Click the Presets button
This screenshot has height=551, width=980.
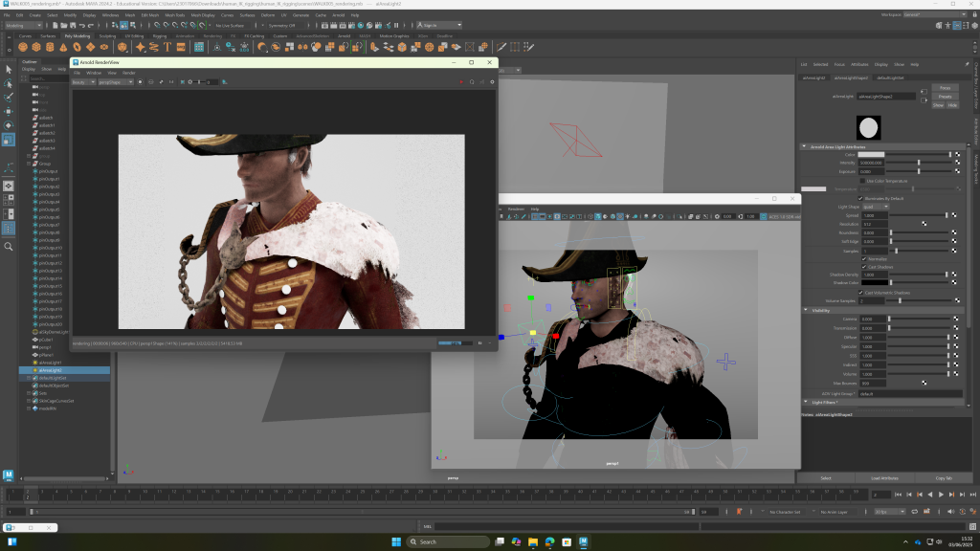point(944,97)
